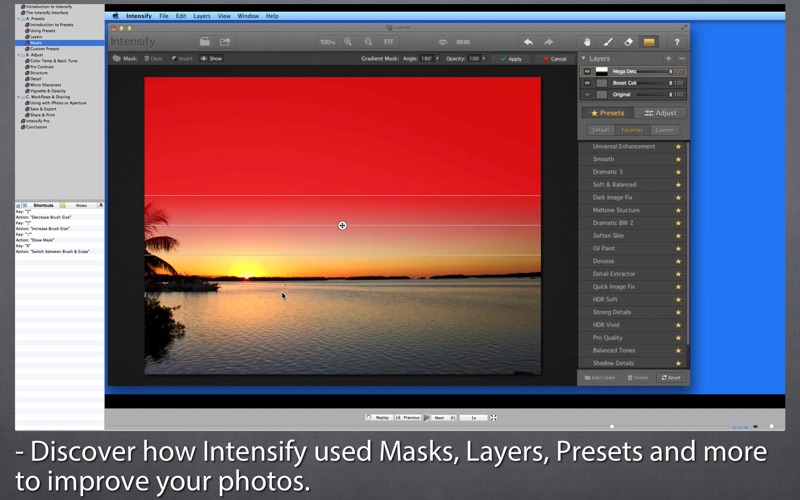Click the FIT zoom button
Viewport: 800px width, 500px height.
point(389,42)
